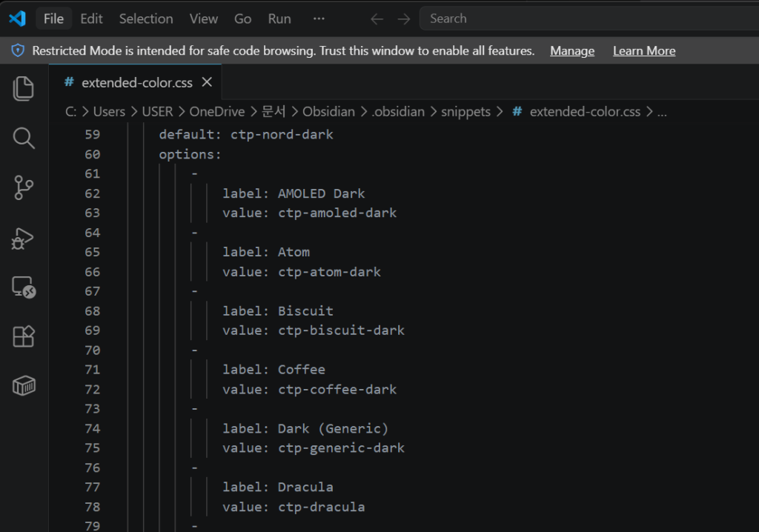Click 'value: ctp-dracula' text
The height and width of the screenshot is (532, 759).
294,507
